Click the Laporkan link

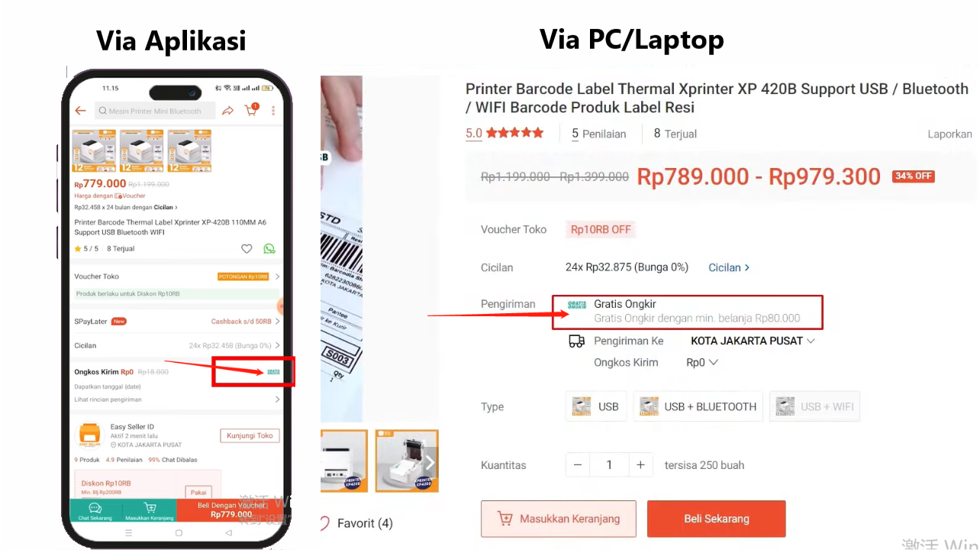tap(949, 134)
